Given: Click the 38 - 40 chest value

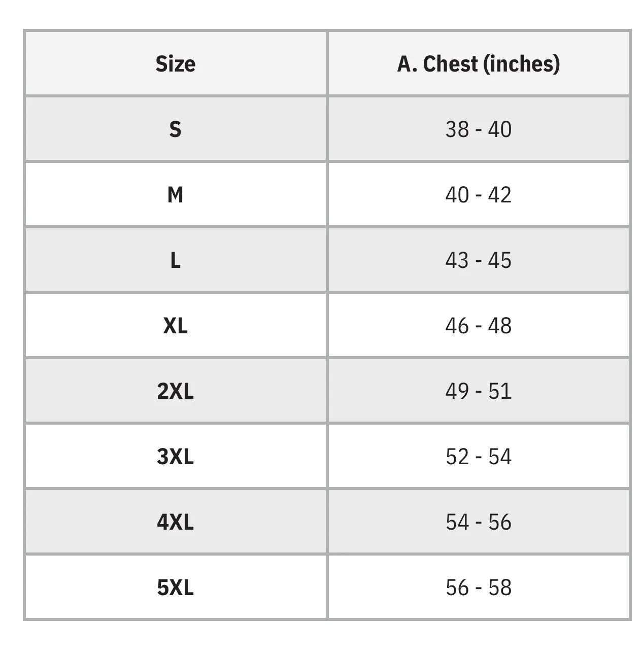Looking at the screenshot, I should (478, 129).
